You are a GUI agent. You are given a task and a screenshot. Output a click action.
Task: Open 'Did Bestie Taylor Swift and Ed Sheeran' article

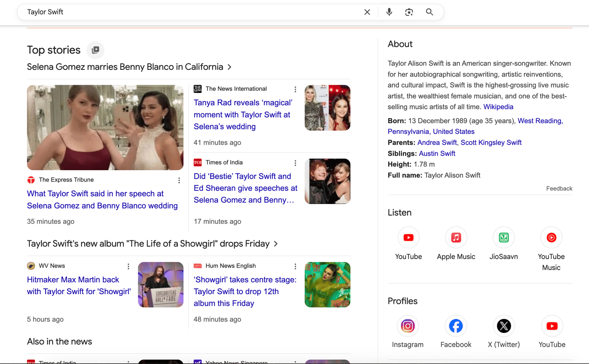coord(245,188)
